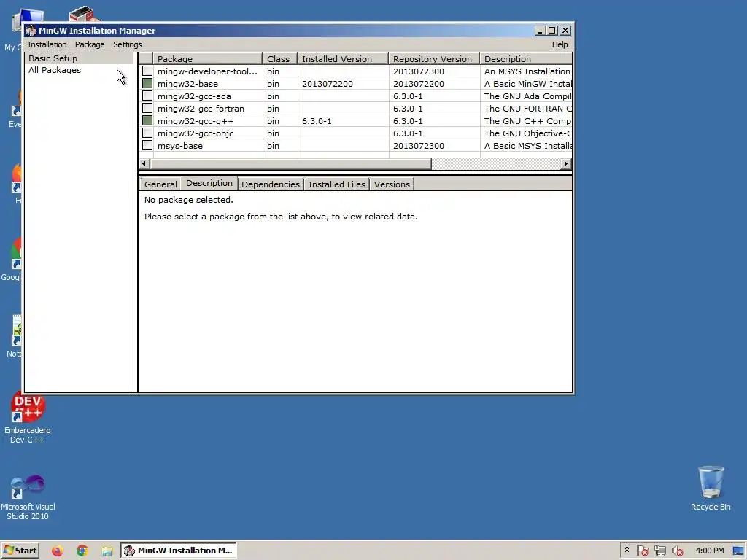Mark the mingw32-gcc-fortran checkbox
Viewport: 747px width, 560px height.
pyautogui.click(x=147, y=108)
